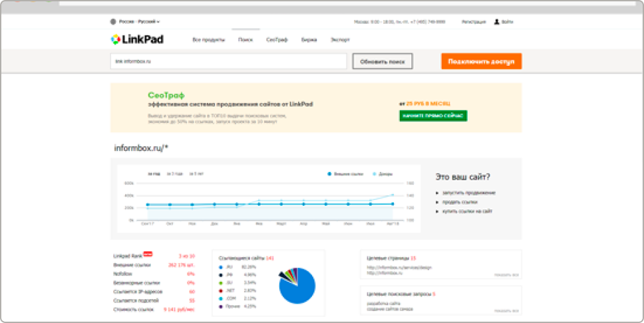This screenshot has width=644, height=323.
Task: Click the user icon next to Войти
Action: [496, 22]
